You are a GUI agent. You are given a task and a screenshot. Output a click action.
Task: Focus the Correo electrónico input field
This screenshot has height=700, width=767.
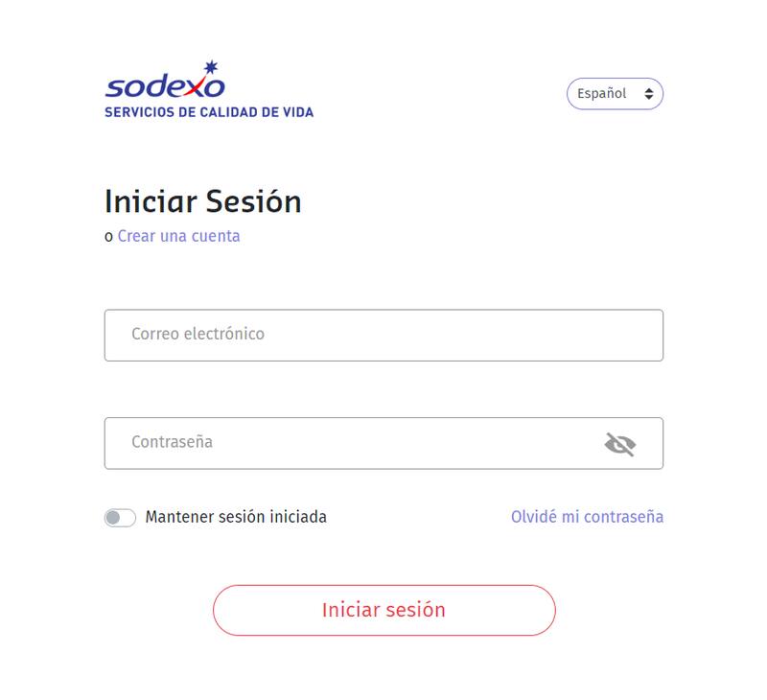pyautogui.click(x=383, y=335)
